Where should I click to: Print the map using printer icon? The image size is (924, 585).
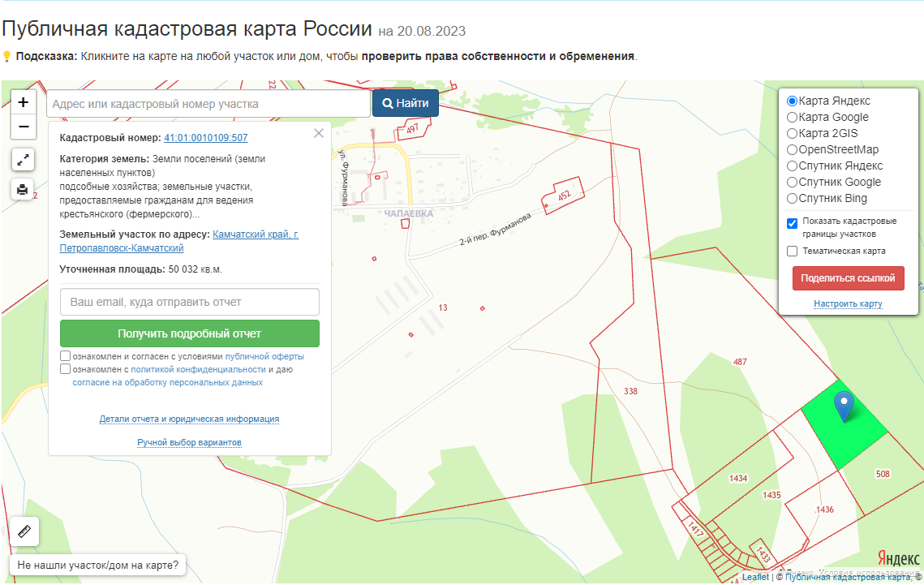23,189
